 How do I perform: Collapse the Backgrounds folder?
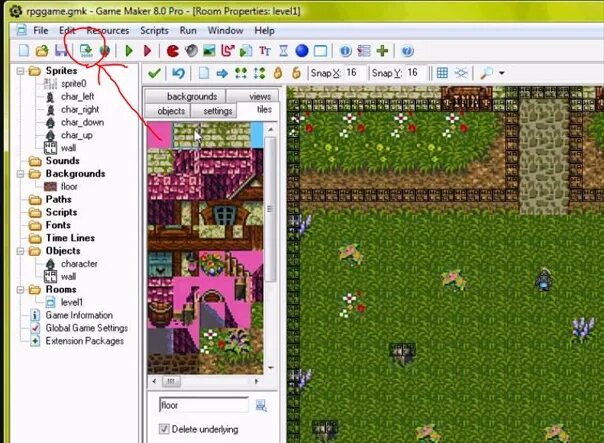coord(20,174)
